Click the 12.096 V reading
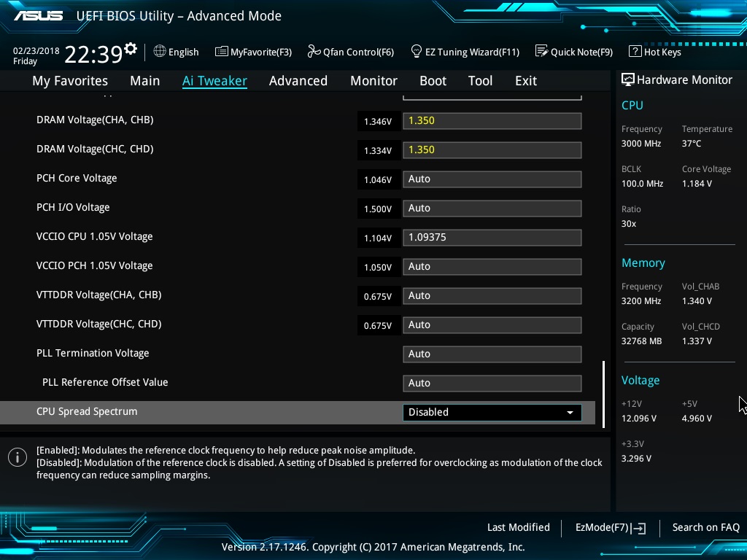Image resolution: width=747 pixels, height=560 pixels. (639, 418)
